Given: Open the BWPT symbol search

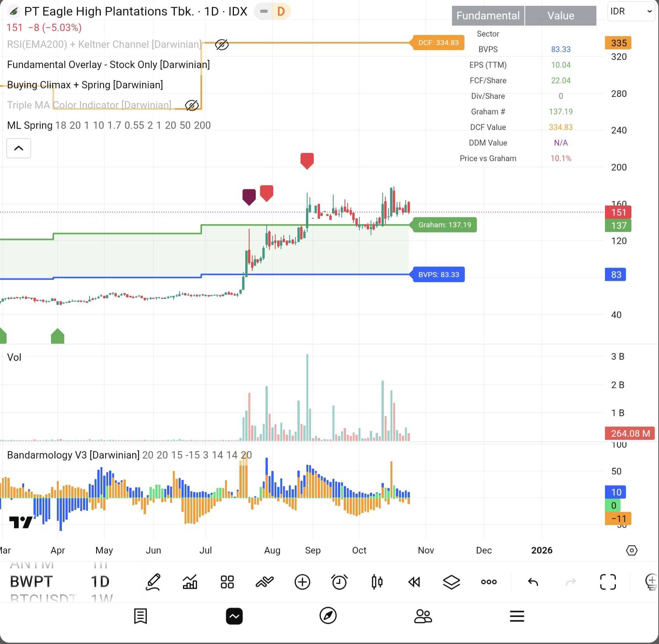Looking at the screenshot, I should click(x=31, y=582).
